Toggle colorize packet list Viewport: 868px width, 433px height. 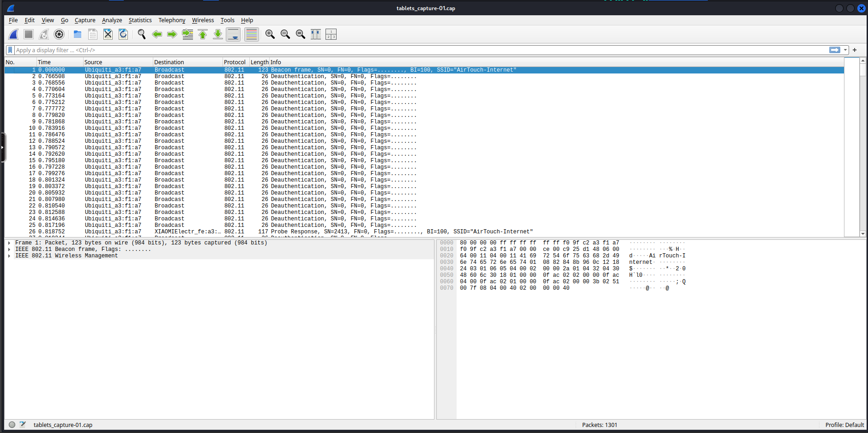(x=252, y=34)
